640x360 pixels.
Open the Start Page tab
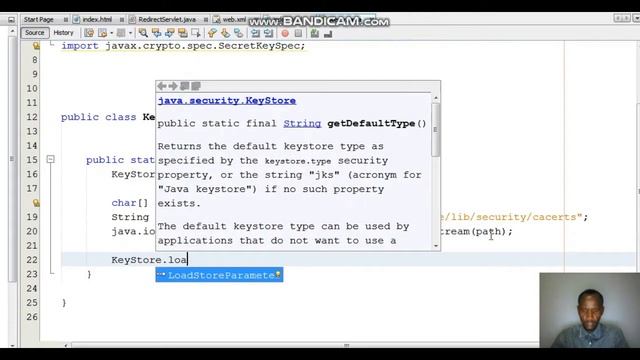(x=38, y=19)
